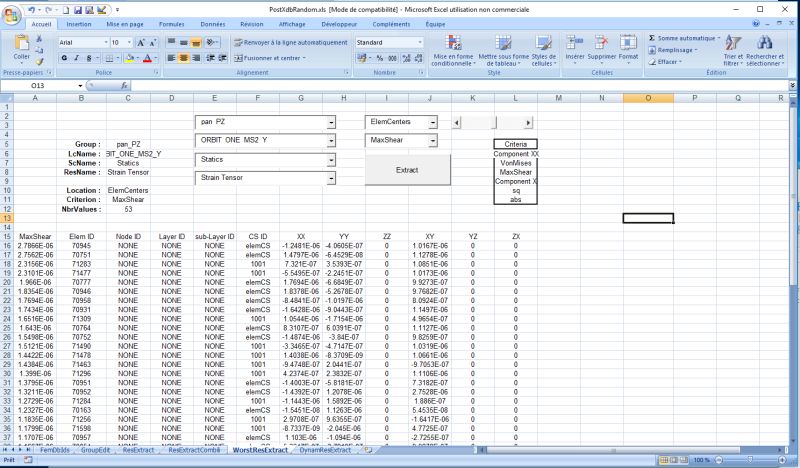Click the increase decimal icon
Viewport: 800px width, 468px height.
click(x=406, y=58)
